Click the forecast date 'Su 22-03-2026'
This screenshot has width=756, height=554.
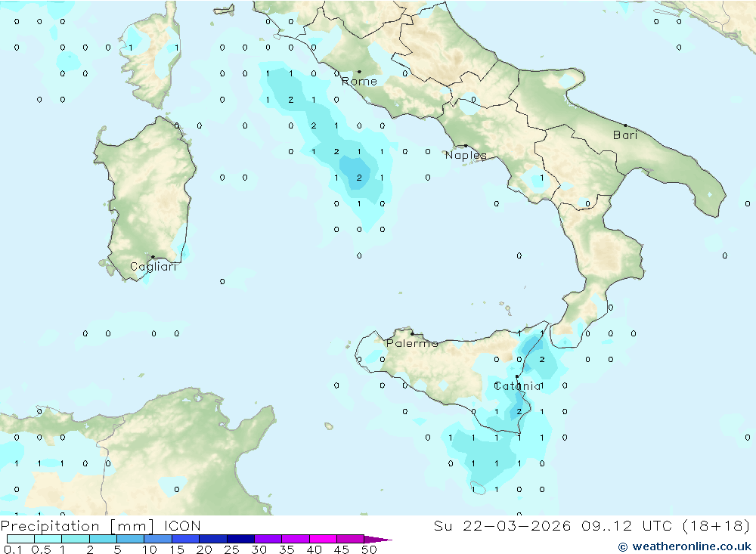pos(503,525)
